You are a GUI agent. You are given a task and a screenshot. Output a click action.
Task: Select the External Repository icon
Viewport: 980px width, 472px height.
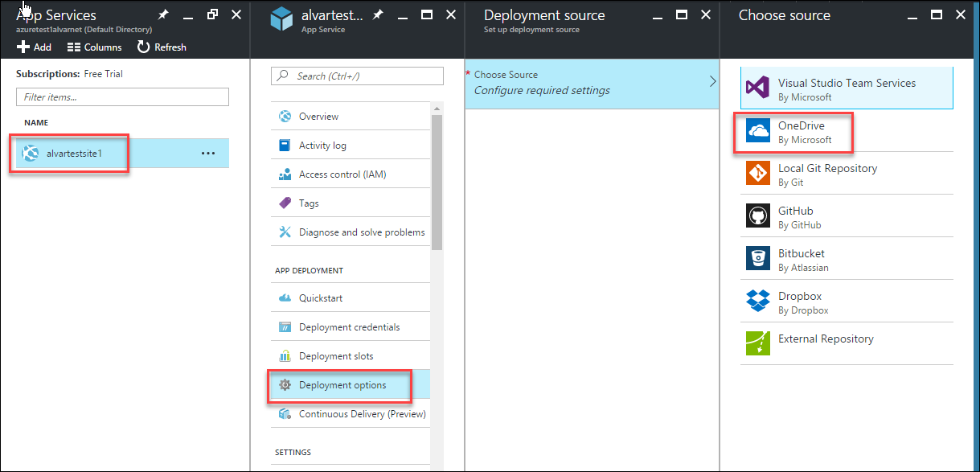click(x=758, y=343)
